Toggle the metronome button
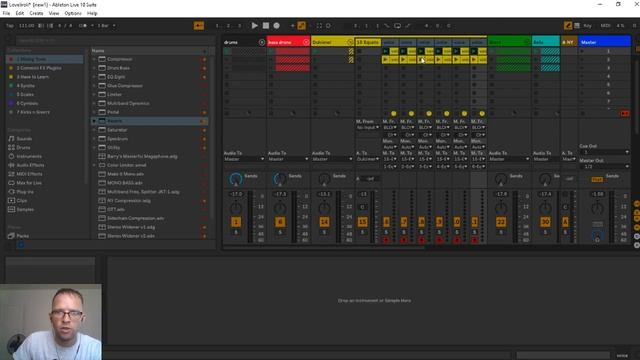The image size is (640, 360). click(82, 26)
